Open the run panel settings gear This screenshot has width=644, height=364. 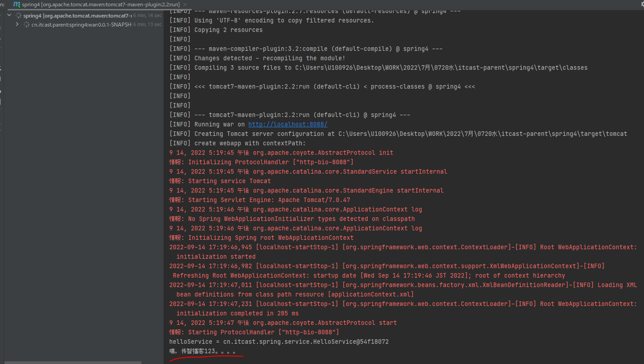(x=642, y=4)
